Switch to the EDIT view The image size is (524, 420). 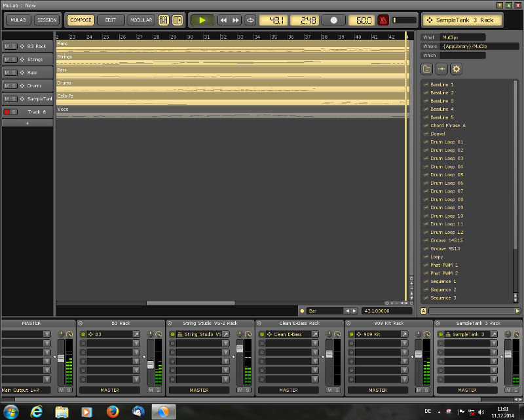[111, 20]
